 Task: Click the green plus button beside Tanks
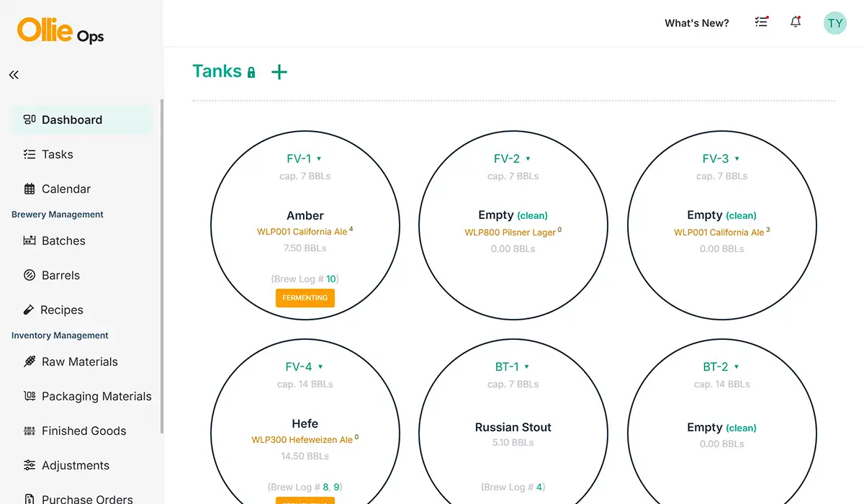279,71
